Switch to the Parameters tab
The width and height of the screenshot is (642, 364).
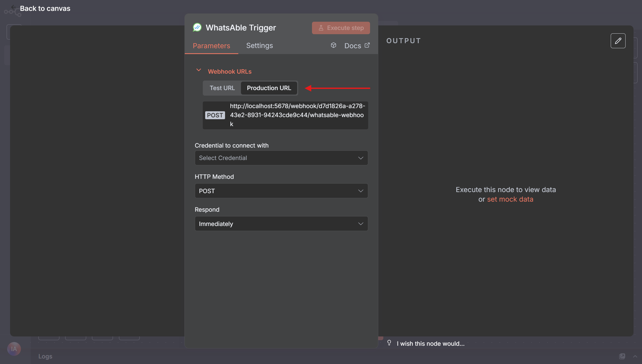(x=211, y=46)
